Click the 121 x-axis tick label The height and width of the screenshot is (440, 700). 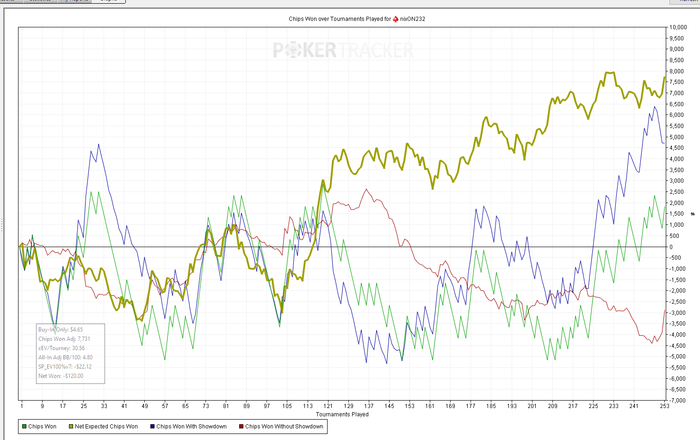pos(328,406)
